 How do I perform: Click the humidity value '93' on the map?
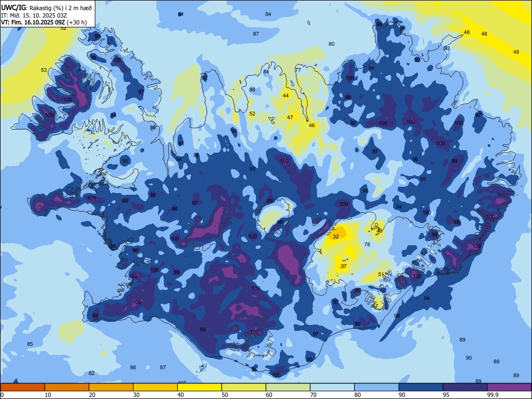[x=447, y=48]
